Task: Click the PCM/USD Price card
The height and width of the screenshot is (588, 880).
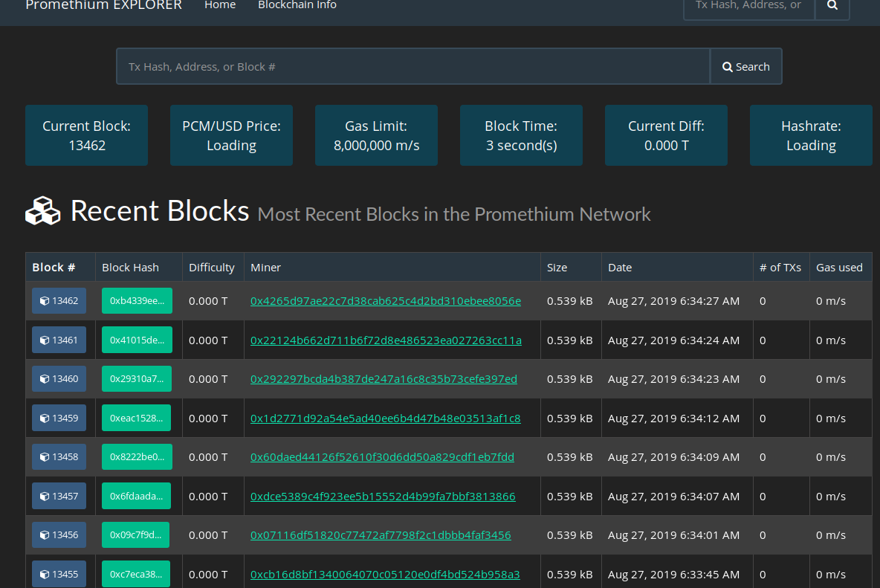Action: 231,135
